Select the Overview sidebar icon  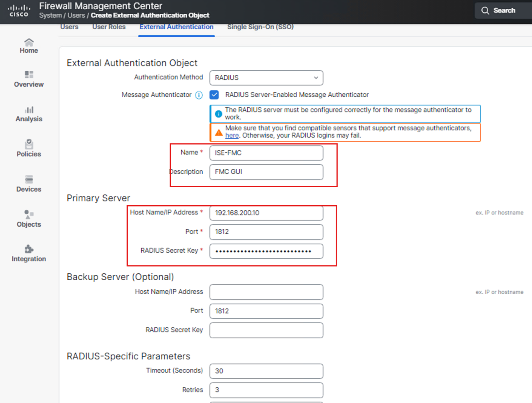[x=29, y=74]
